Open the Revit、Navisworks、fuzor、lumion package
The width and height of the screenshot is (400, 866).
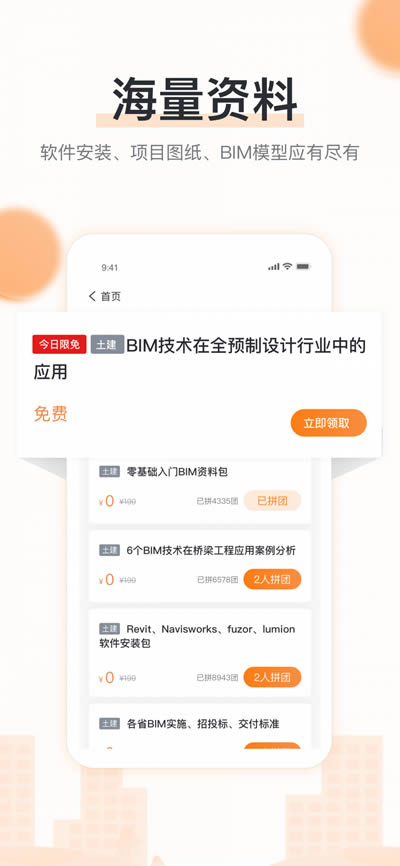click(x=197, y=636)
